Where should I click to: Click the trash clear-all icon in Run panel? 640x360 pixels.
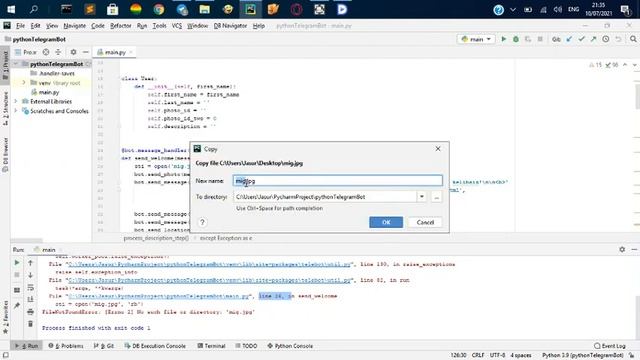[x=31, y=324]
